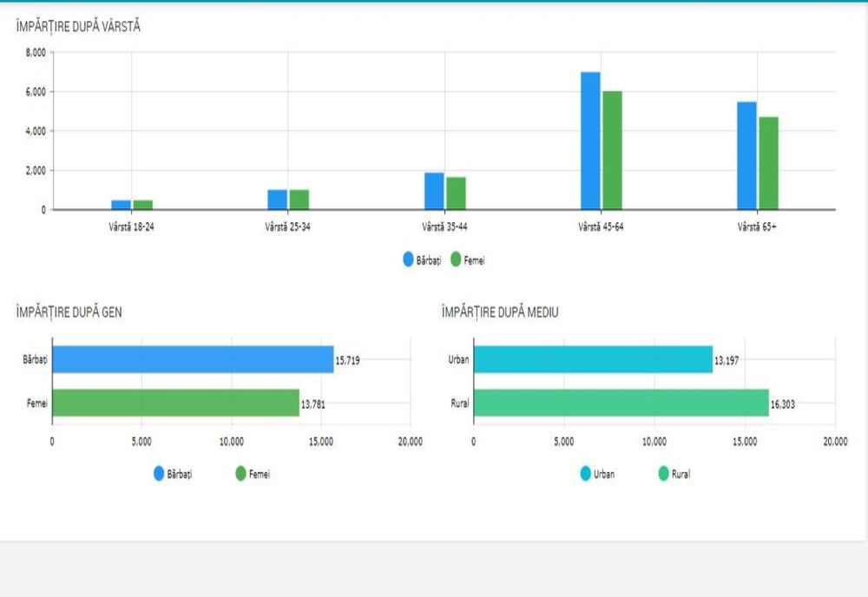Image resolution: width=868 pixels, height=597 pixels.
Task: Click green Femei bar for Vârstă 25-34
Action: (x=299, y=200)
